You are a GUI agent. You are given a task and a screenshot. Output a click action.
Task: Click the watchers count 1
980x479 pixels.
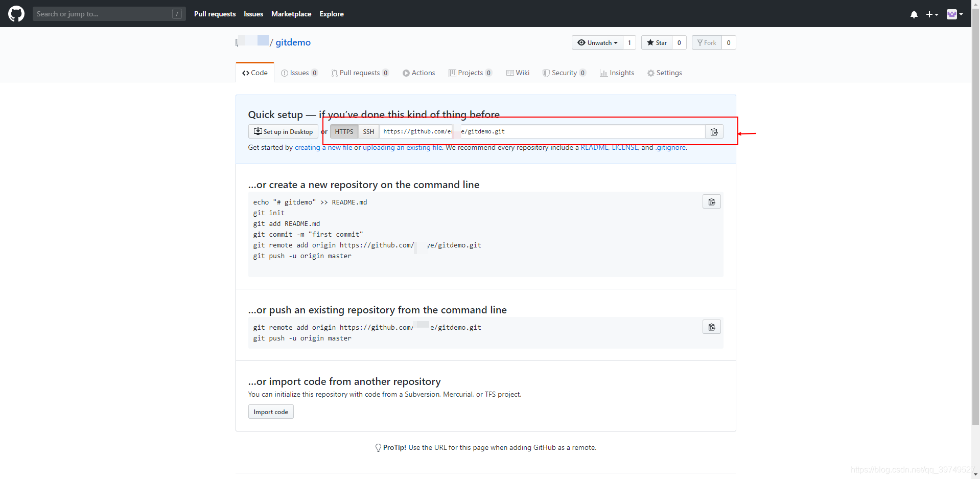pos(629,42)
